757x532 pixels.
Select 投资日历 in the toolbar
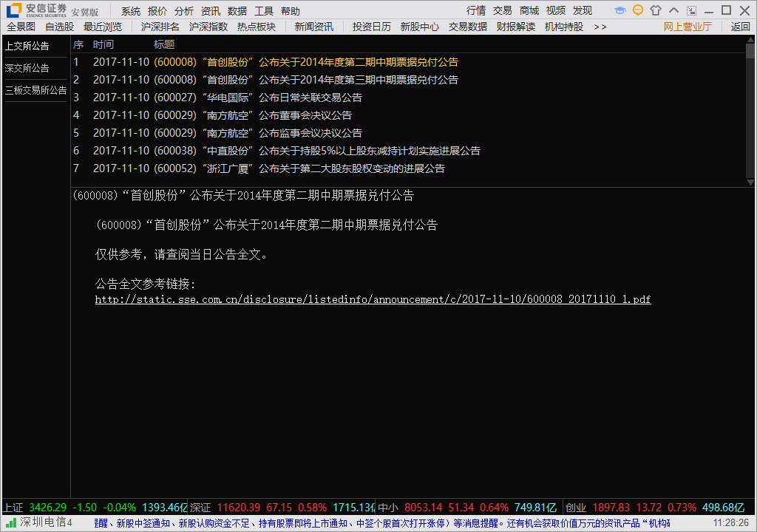pyautogui.click(x=372, y=27)
